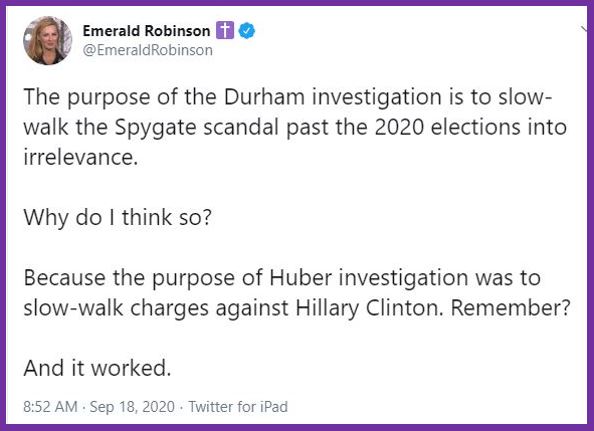Viewport: 594px width, 431px height.
Task: Click the word 'Durham' in the first line
Action: tap(264, 97)
